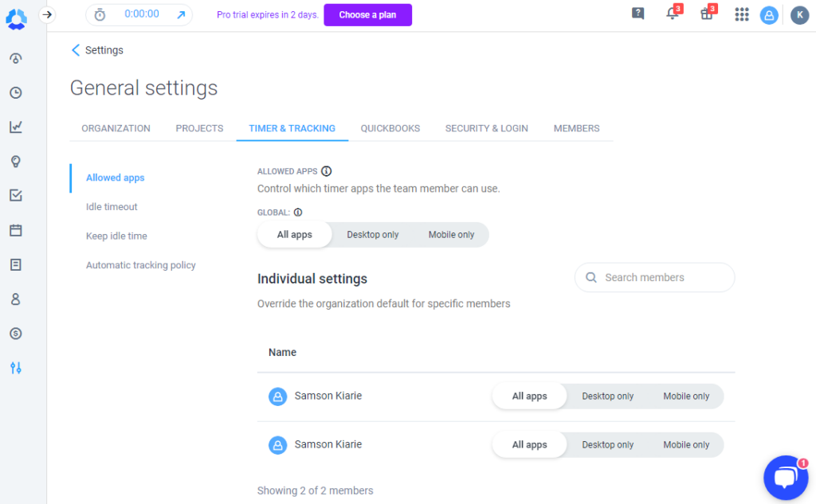Open Financials using the dollar sidebar icon
The image size is (816, 504).
click(x=14, y=333)
